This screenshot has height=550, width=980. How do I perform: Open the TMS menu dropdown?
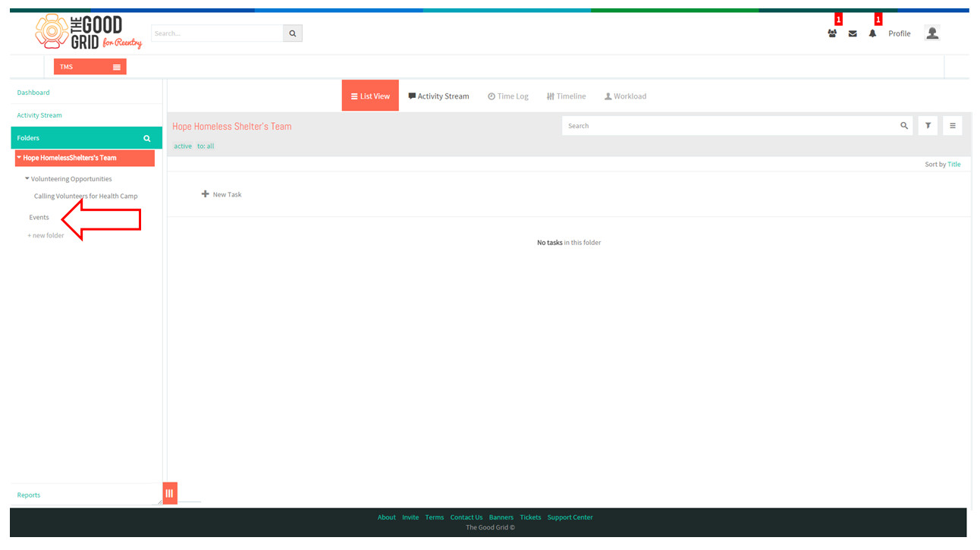coord(90,67)
